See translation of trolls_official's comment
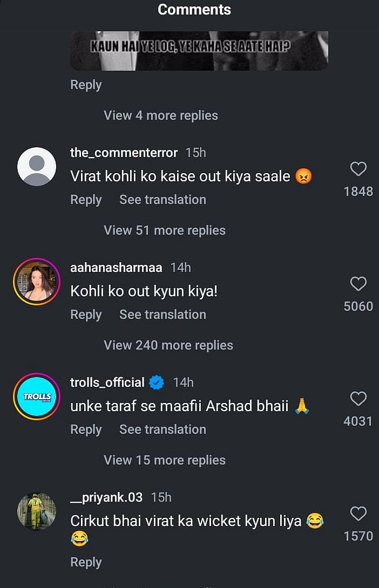This screenshot has height=588, width=379. [163, 429]
